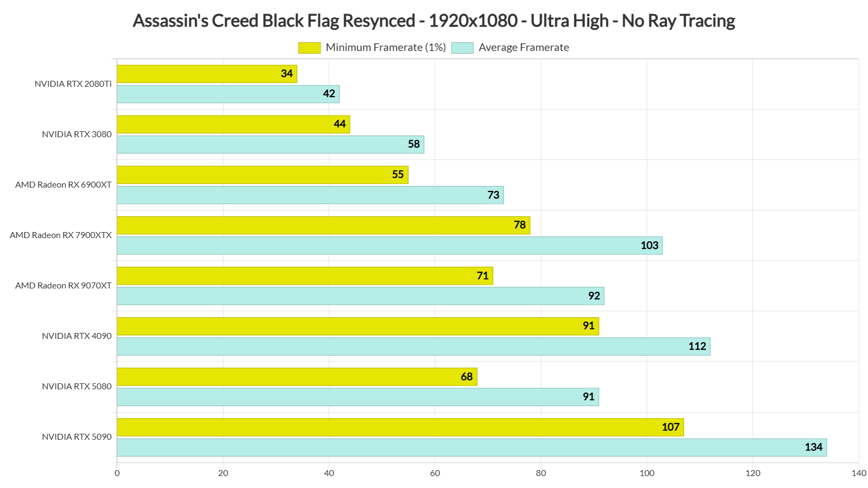Image resolution: width=868 pixels, height=488 pixels.
Task: Click the x-axis tick label 60
Action: 435,473
